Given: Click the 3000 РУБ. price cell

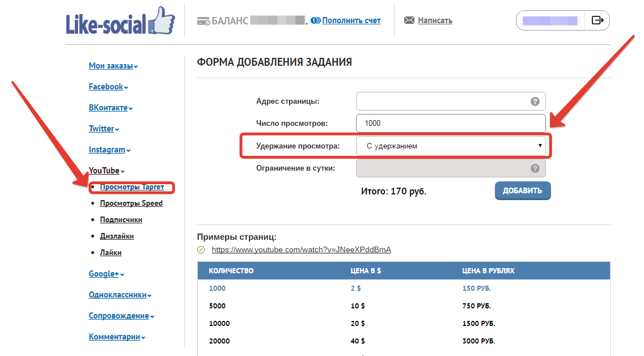Looking at the screenshot, I should coord(478,341).
